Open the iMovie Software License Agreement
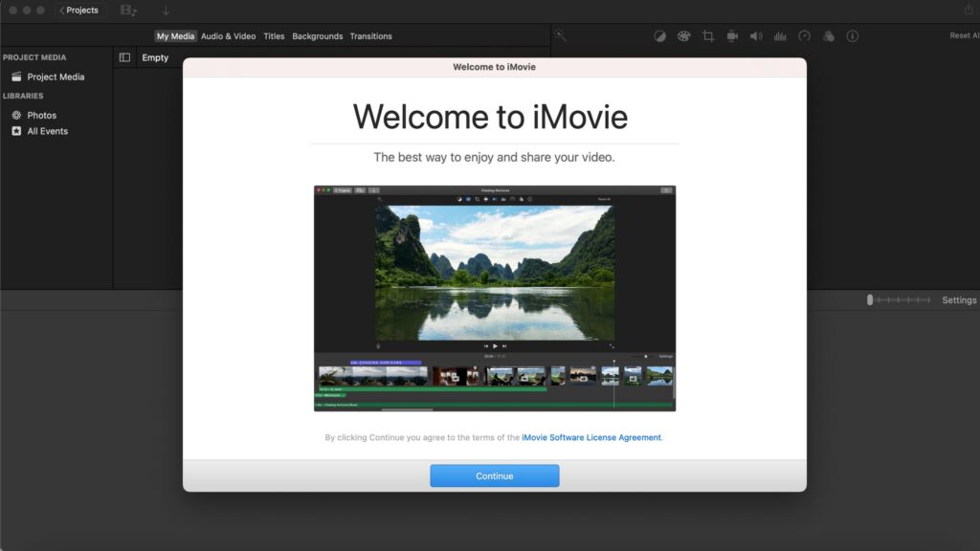The image size is (980, 551). click(x=591, y=437)
